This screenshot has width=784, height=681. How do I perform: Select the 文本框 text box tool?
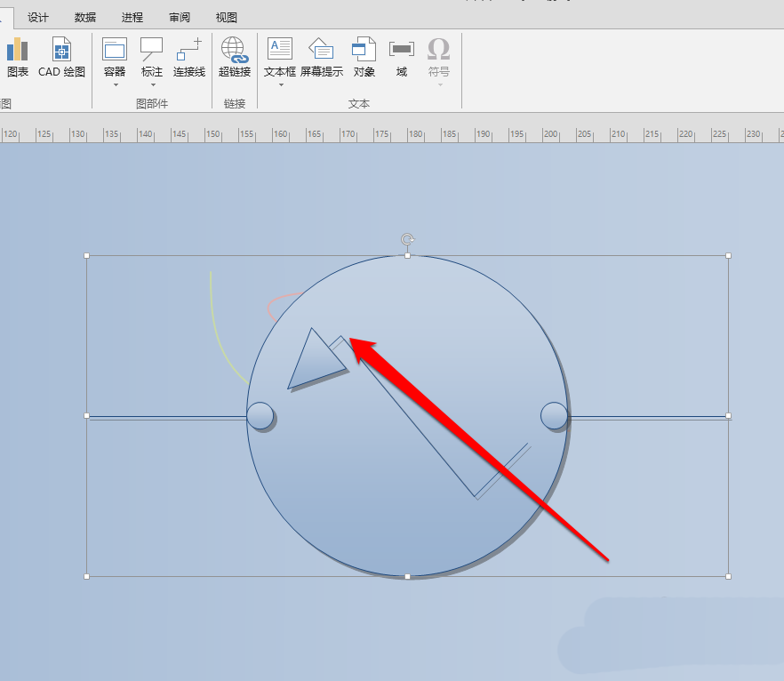click(280, 52)
